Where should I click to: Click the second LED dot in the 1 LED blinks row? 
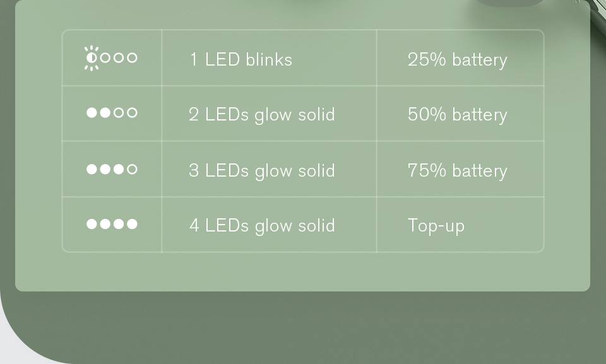[x=105, y=57]
